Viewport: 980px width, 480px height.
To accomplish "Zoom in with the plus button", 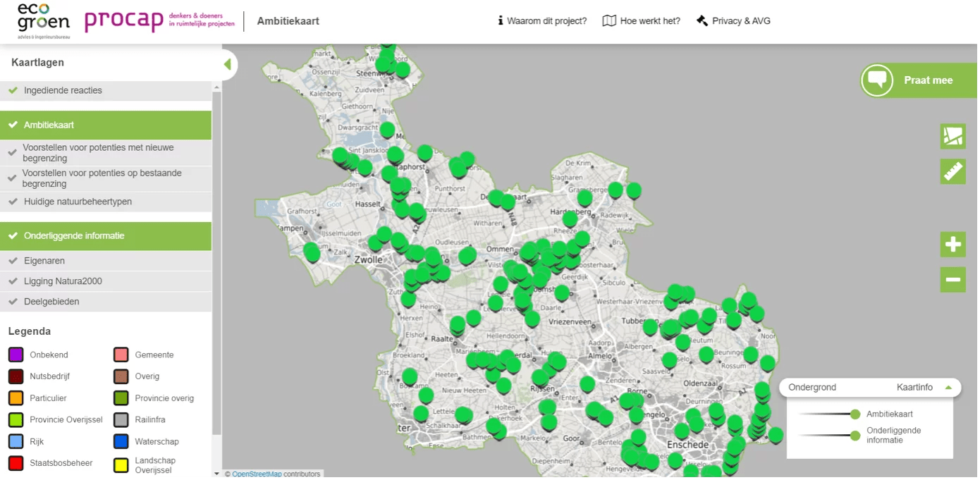I will (x=953, y=245).
